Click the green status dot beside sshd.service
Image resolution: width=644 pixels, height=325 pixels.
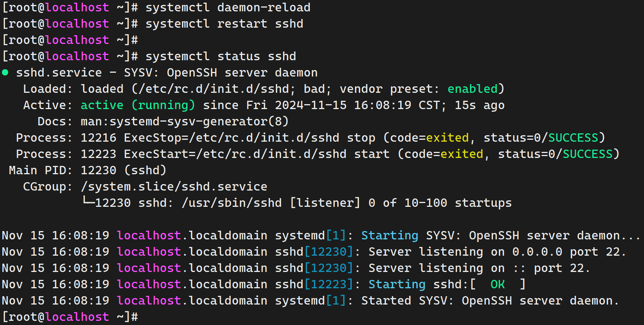tap(5, 72)
